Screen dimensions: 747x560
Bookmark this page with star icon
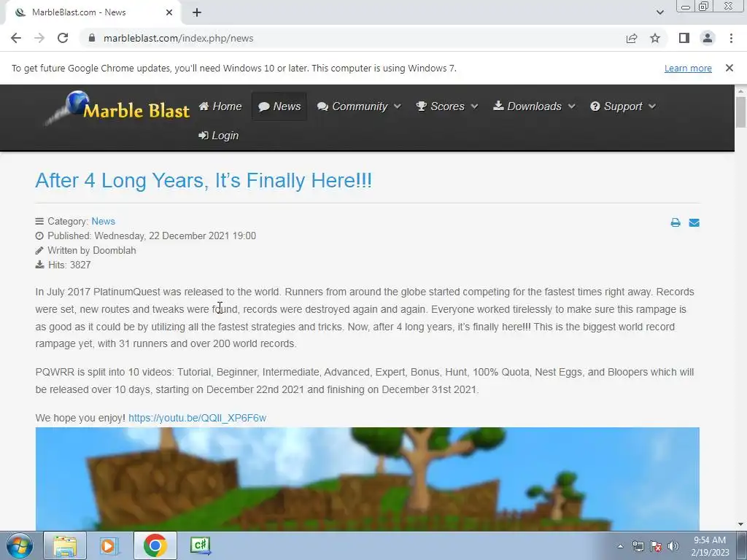[x=655, y=38]
